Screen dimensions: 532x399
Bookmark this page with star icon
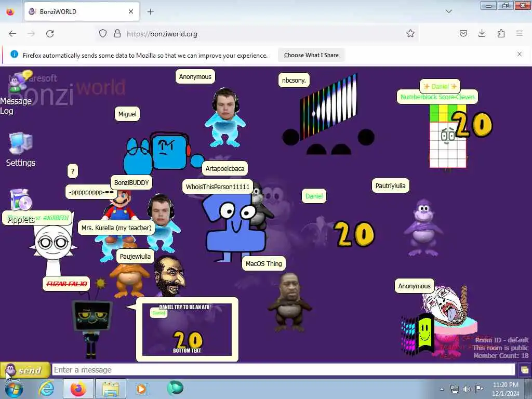coord(410,34)
